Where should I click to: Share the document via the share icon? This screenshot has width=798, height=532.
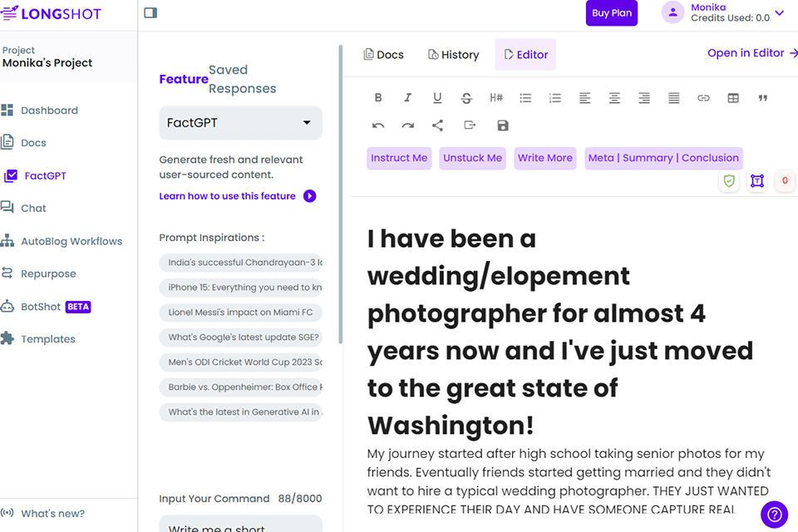(437, 126)
